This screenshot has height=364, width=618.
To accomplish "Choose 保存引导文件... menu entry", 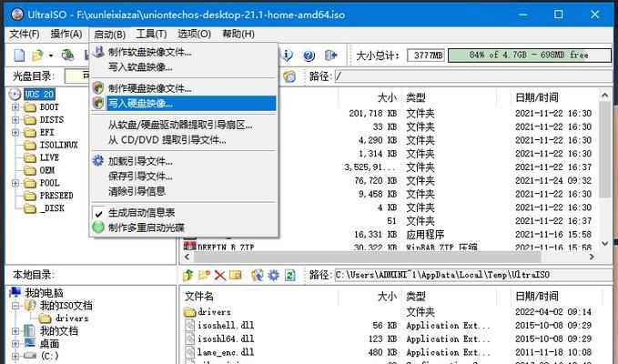I will tap(184, 177).
